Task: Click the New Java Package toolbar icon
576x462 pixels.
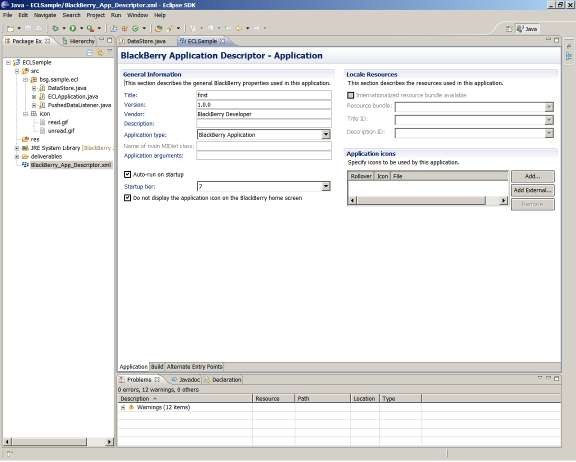Action: coord(125,28)
